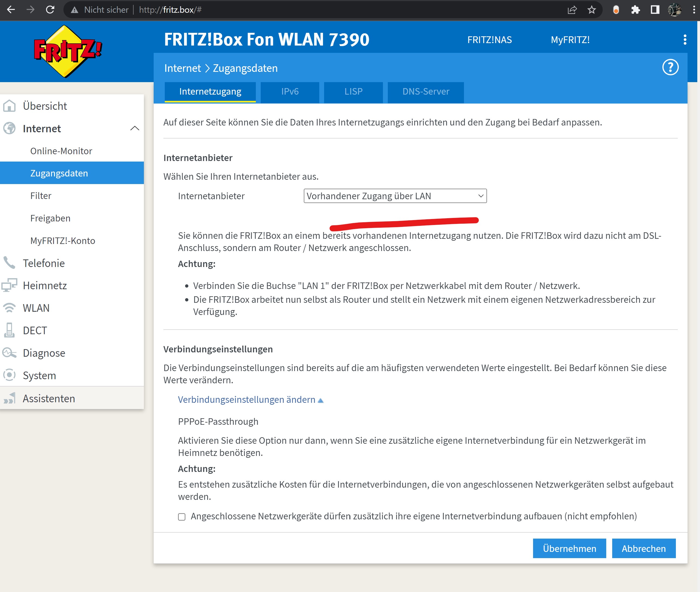Click the Übersicht home icon
Image resolution: width=700 pixels, height=592 pixels.
coord(9,106)
